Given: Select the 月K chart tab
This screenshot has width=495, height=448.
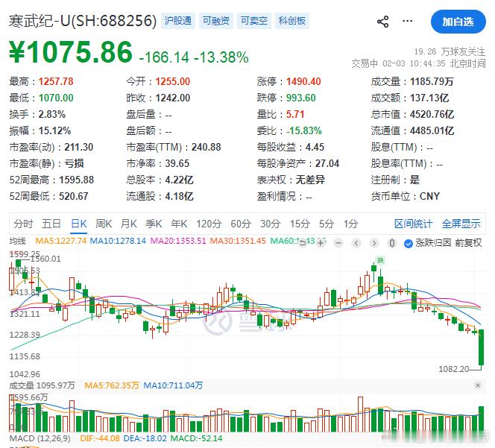Looking at the screenshot, I should (x=128, y=224).
